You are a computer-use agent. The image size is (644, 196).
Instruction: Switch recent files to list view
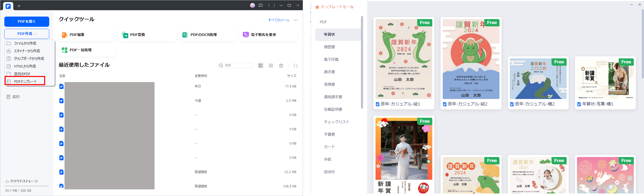[x=261, y=66]
